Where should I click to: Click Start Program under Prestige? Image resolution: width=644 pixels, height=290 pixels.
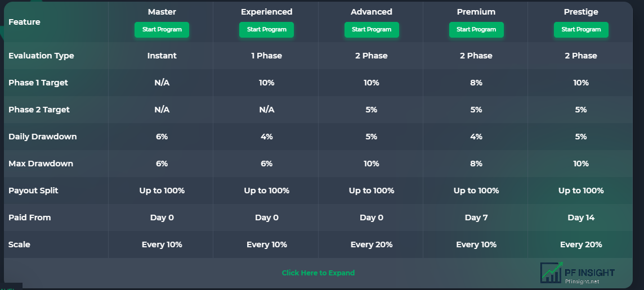click(581, 30)
